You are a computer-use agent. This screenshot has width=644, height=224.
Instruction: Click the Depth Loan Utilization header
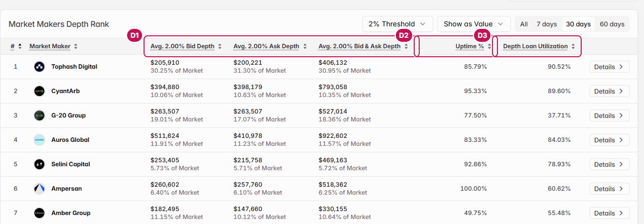coord(535,46)
